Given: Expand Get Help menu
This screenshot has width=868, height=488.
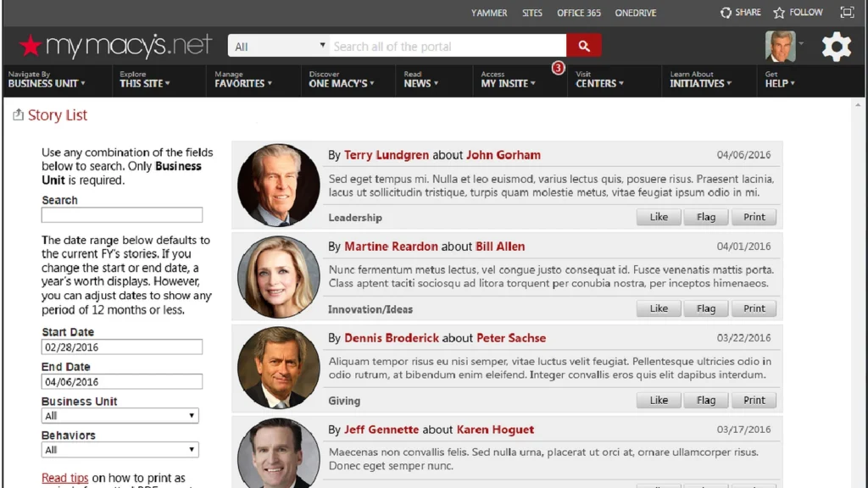Looking at the screenshot, I should coord(780,80).
